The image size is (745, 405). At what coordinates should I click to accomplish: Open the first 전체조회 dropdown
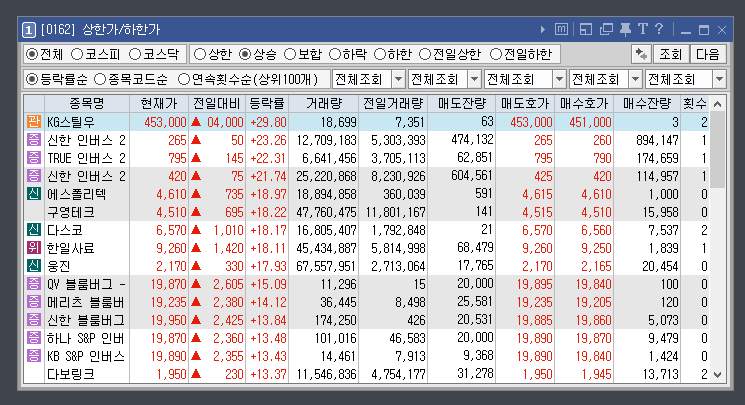tap(398, 79)
